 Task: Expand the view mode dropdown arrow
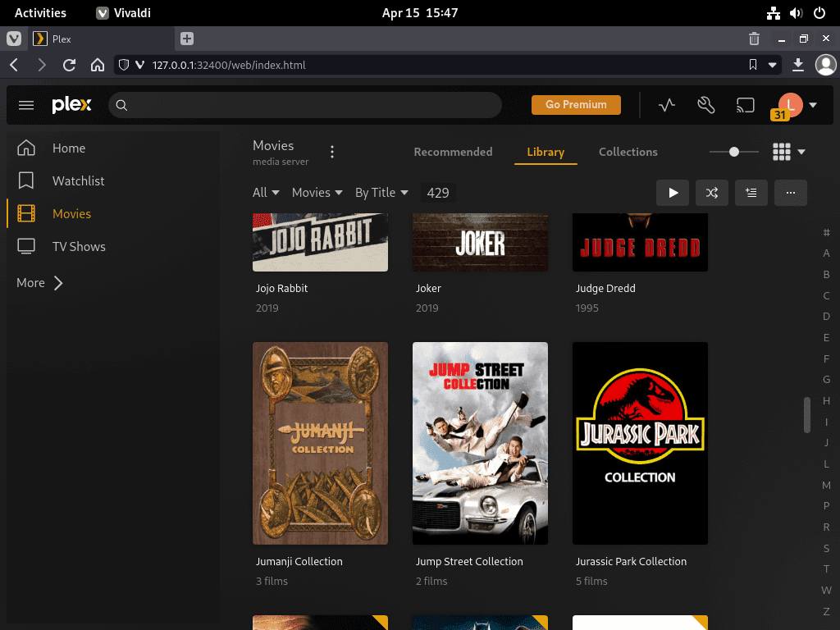pos(801,152)
